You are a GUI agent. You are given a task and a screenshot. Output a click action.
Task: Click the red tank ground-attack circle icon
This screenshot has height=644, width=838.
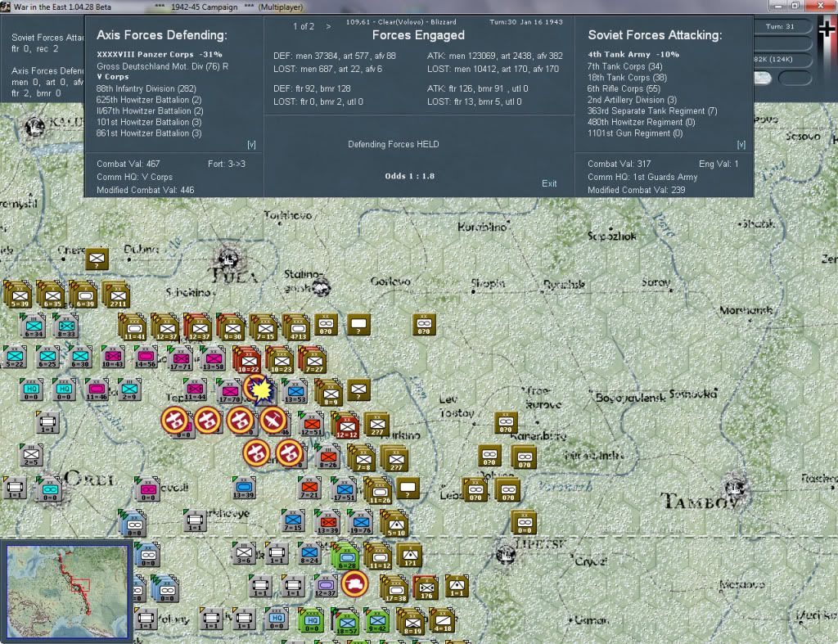(x=355, y=584)
